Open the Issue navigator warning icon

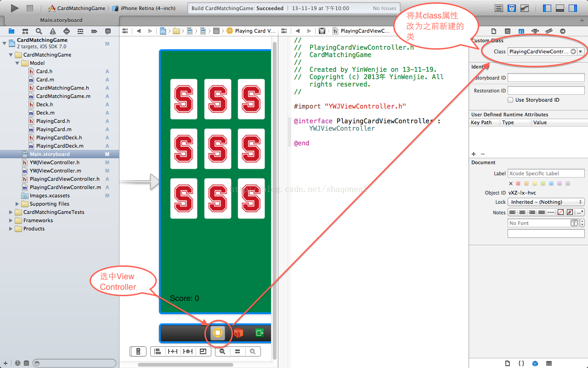click(53, 31)
